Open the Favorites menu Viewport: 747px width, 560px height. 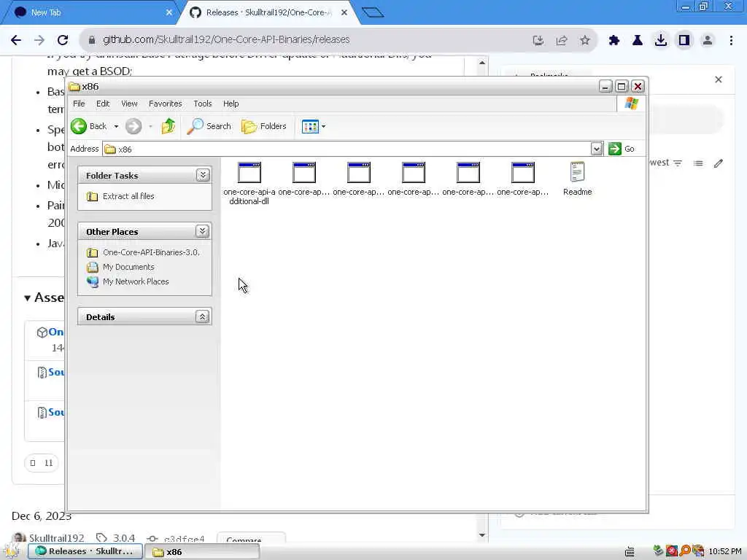[166, 104]
